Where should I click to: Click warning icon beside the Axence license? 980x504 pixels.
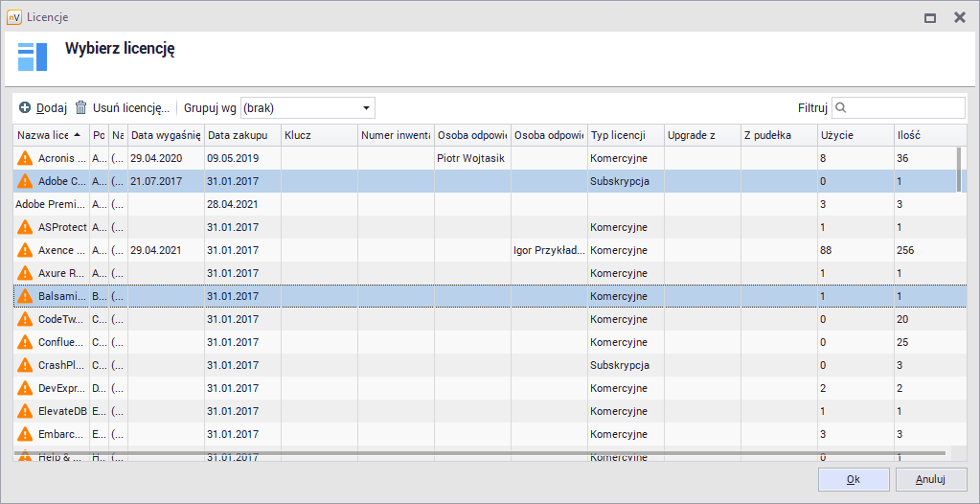pos(26,250)
